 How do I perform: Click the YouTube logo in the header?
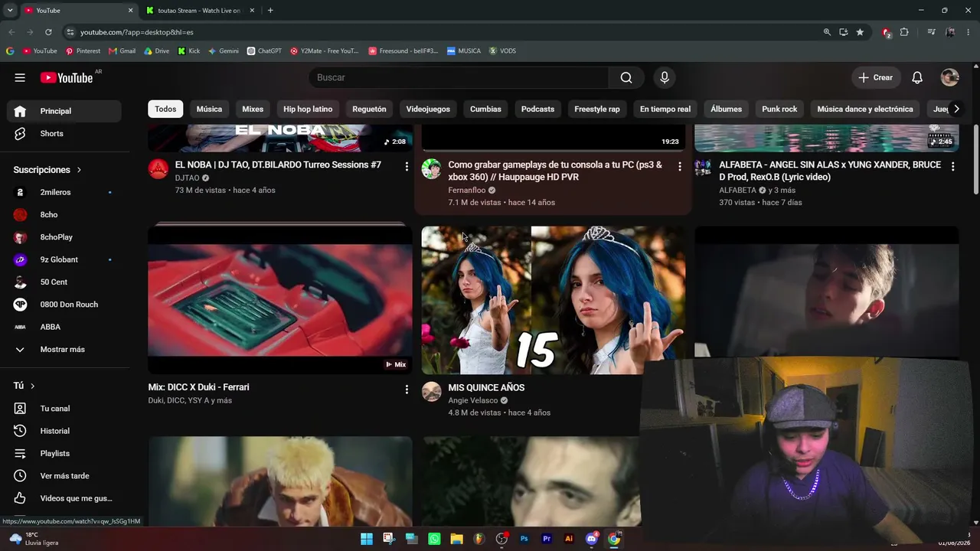pos(67,77)
